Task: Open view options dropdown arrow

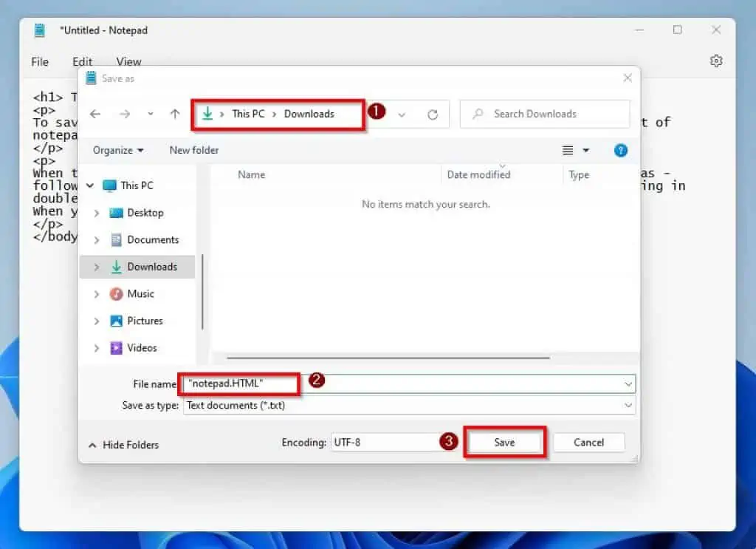Action: 585,151
